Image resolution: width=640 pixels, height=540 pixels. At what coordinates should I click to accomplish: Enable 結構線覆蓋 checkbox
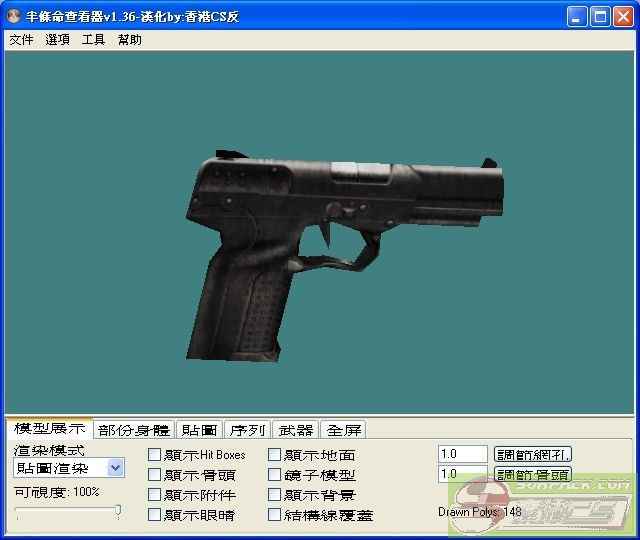pos(274,515)
